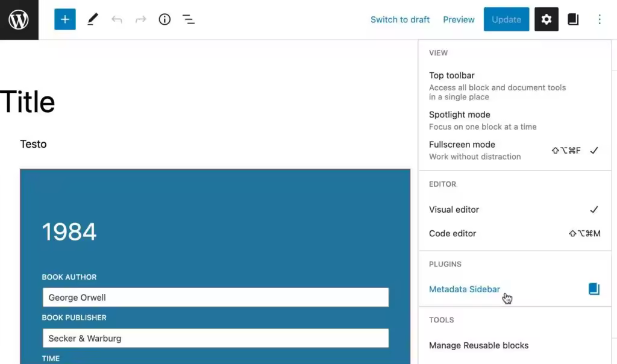Click the Book Author field with George Orwell
Screen dimensions: 617x364
pos(216,297)
